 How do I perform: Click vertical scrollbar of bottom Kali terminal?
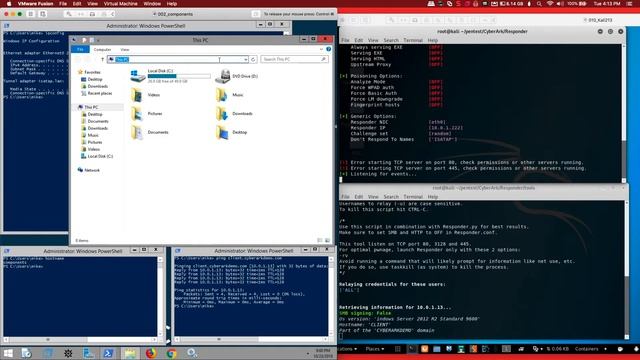(627, 269)
